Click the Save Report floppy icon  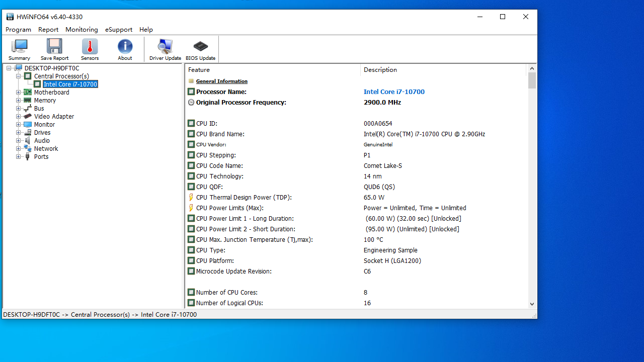point(54,49)
